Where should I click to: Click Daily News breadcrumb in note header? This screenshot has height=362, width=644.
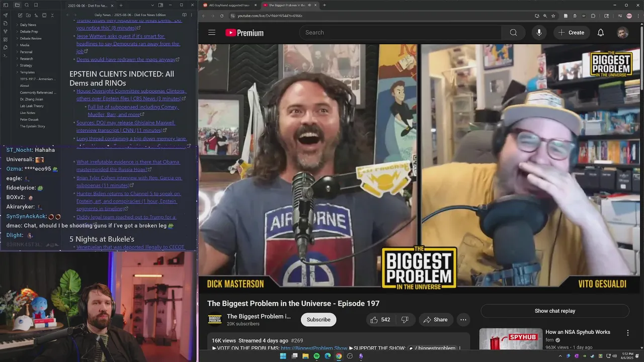pos(103,15)
